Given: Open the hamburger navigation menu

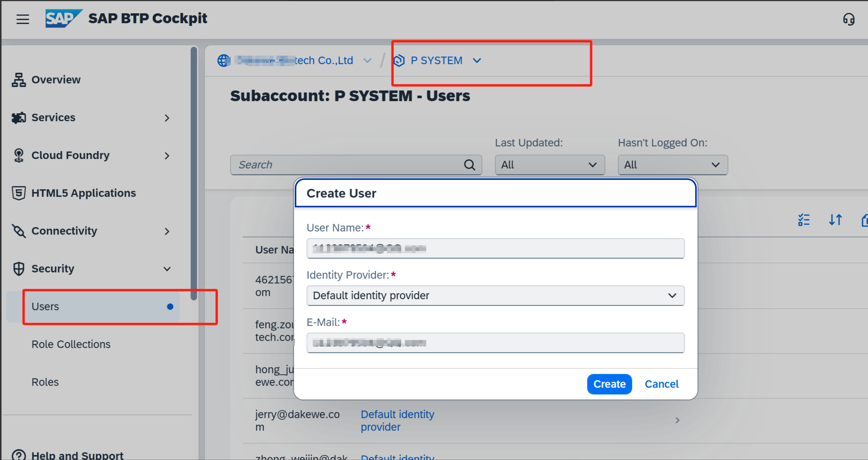Looking at the screenshot, I should click(23, 19).
